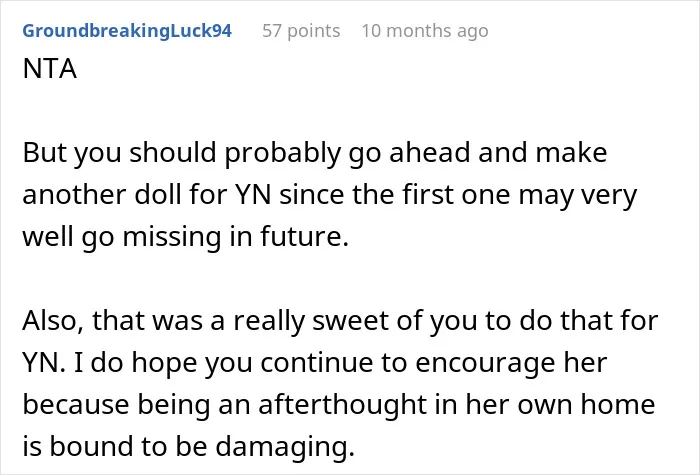700x475 pixels.
Task: Click the line starting 'because being an afterthought'
Action: 339,405
